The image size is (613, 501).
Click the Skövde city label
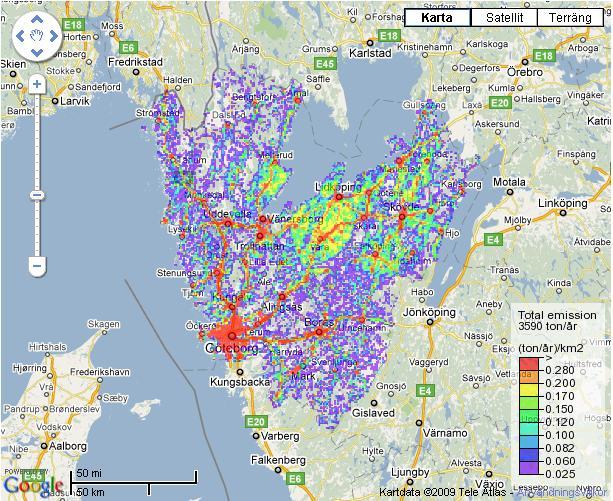[401, 207]
